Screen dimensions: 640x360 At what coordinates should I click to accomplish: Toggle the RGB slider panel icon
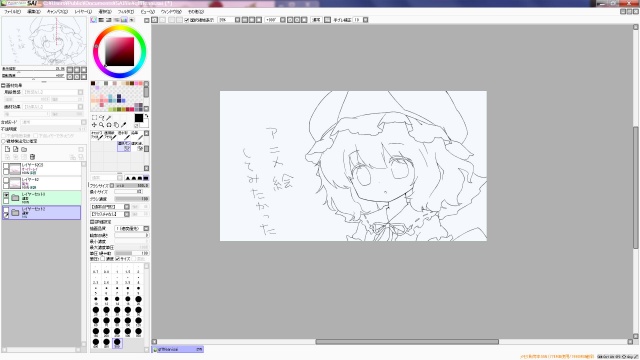101,20
